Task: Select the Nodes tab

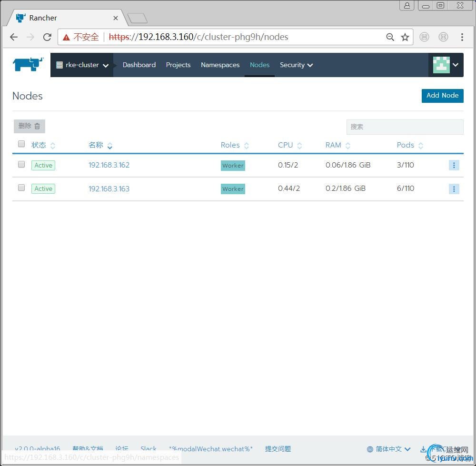Action: (259, 65)
